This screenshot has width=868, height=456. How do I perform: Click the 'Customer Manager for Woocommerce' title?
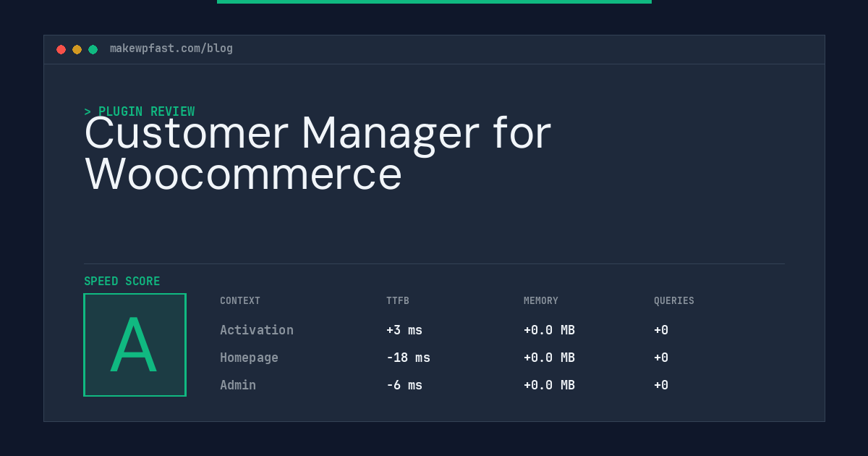[x=318, y=153]
